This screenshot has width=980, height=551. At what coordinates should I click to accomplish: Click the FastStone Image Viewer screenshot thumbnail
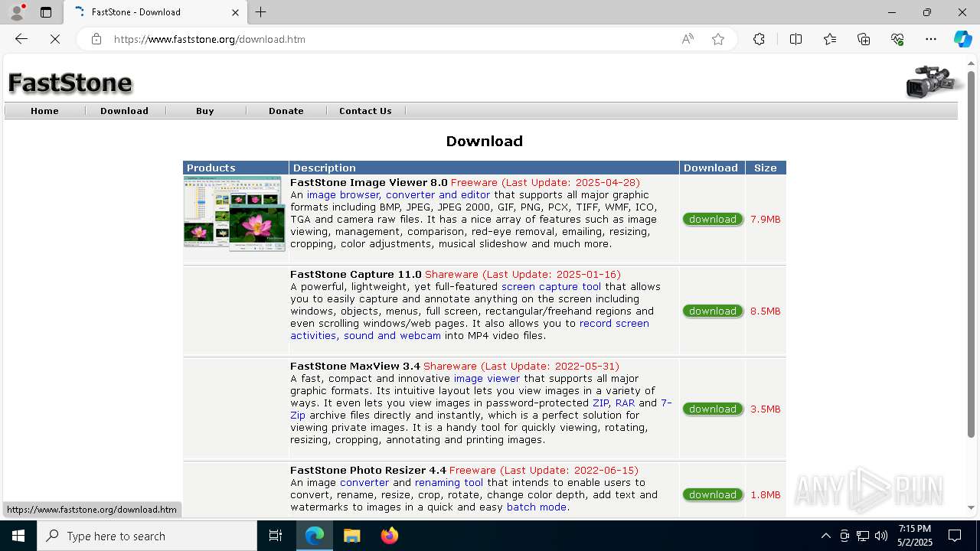[x=234, y=214]
